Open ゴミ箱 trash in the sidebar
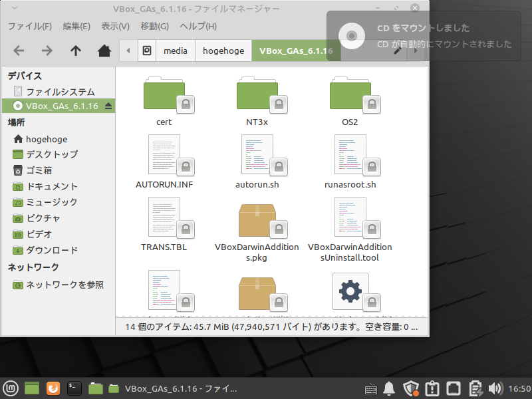 point(59,170)
